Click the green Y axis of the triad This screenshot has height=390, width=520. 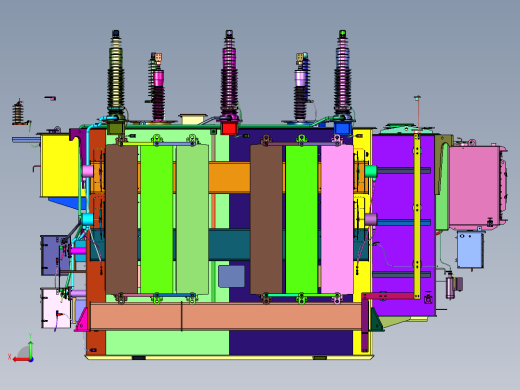point(30,349)
